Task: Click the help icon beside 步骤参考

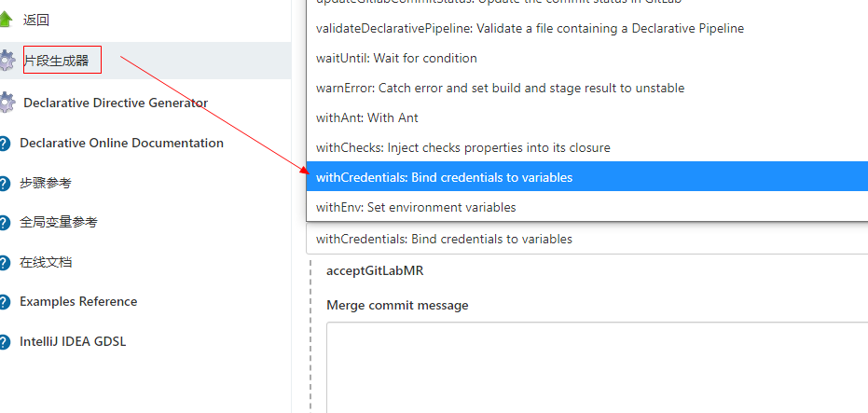Action: pyautogui.click(x=5, y=184)
